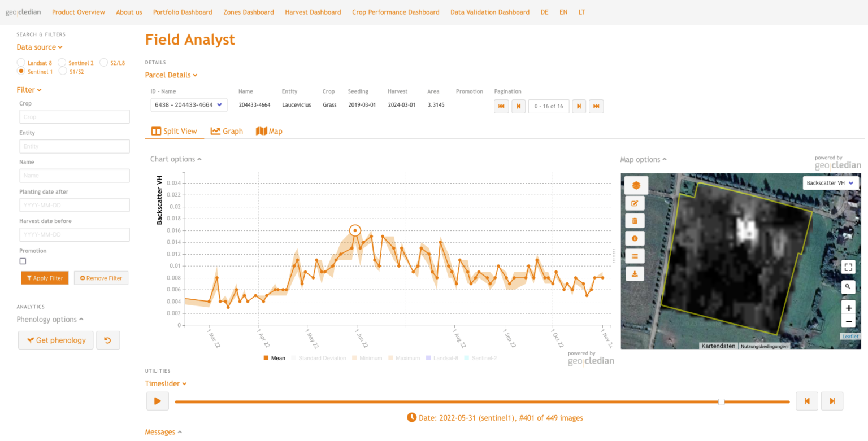The height and width of the screenshot is (441, 868).
Task: Click the Apply Filter button
Action: tap(45, 278)
